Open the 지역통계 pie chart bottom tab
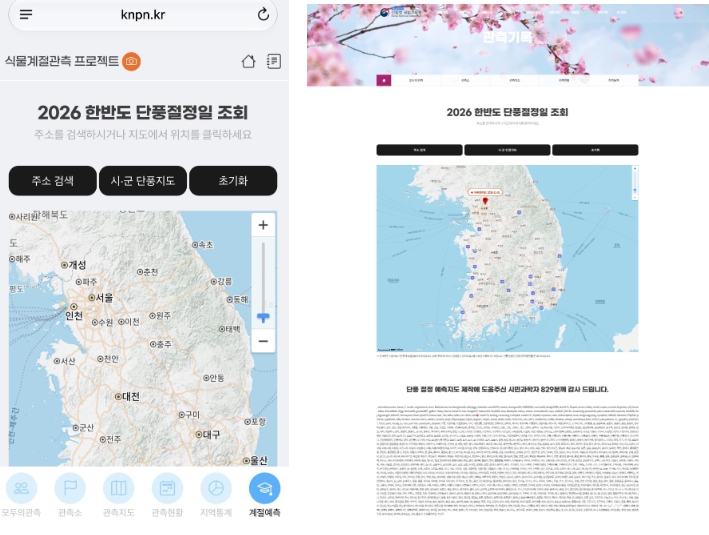This screenshot has width=709, height=535. pyautogui.click(x=216, y=495)
